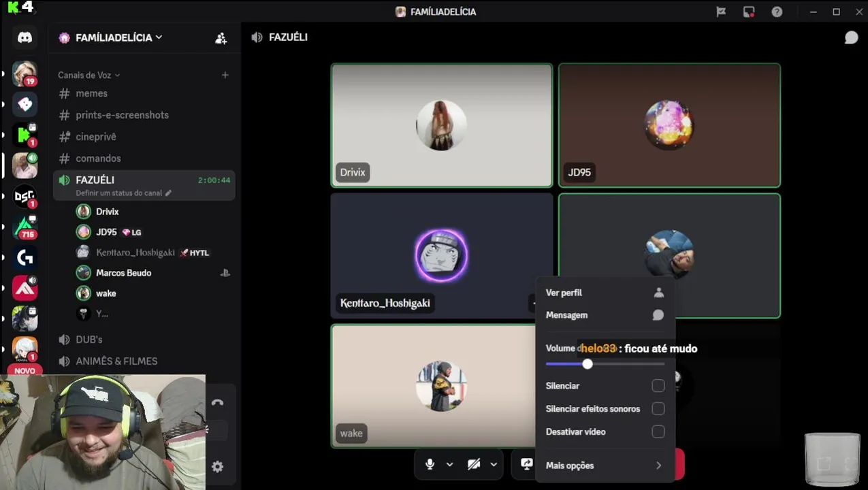This screenshot has width=868, height=490.
Task: Expand the Mais opções submenu arrow
Action: (658, 465)
